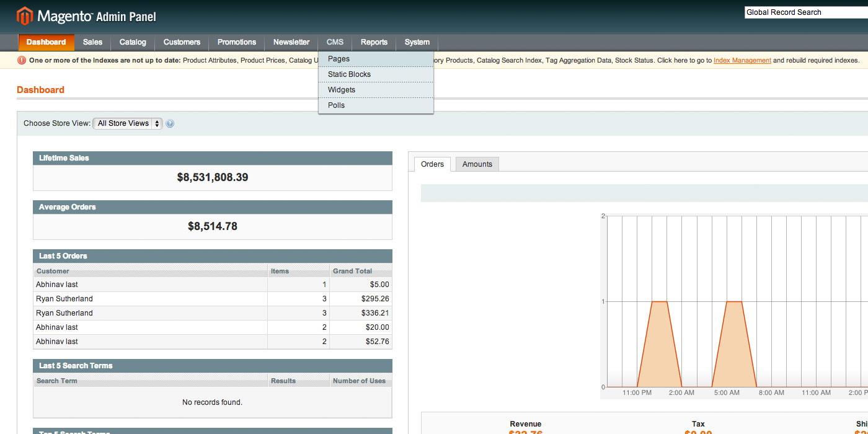Click the Results column header
Image resolution: width=868 pixels, height=434 pixels.
299,381
